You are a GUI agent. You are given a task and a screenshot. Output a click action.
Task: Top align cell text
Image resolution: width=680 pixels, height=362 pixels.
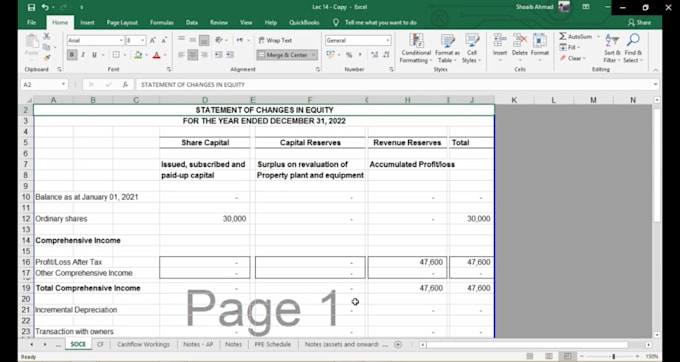[x=182, y=40]
